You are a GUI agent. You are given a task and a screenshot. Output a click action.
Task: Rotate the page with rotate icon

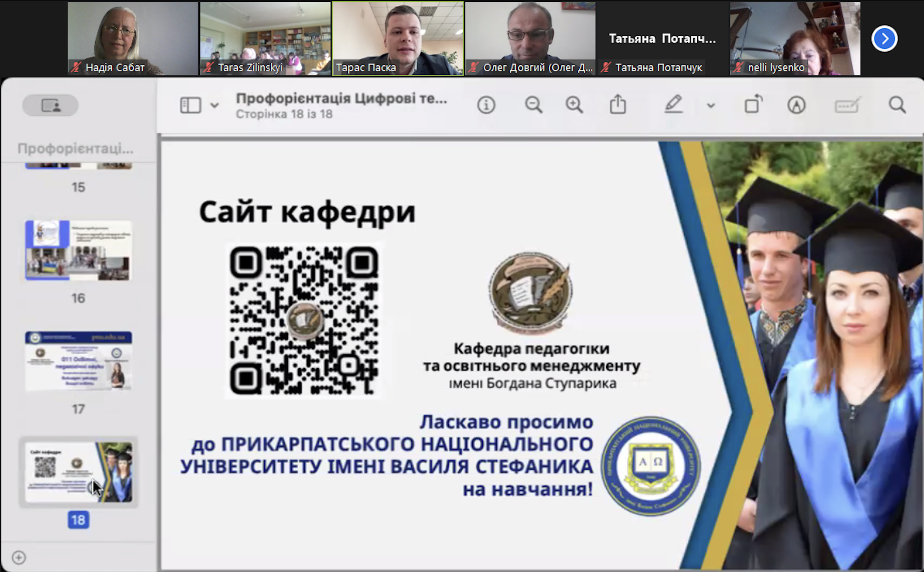click(753, 105)
